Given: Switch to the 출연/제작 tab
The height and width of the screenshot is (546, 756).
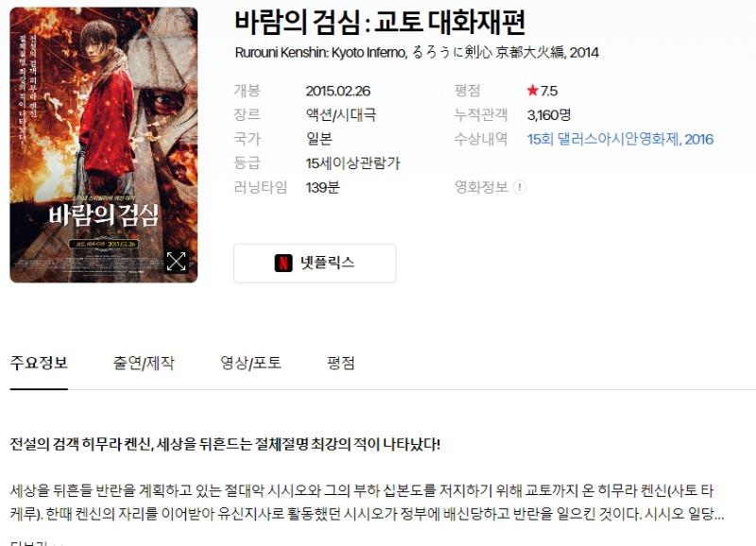Looking at the screenshot, I should coord(144,363).
